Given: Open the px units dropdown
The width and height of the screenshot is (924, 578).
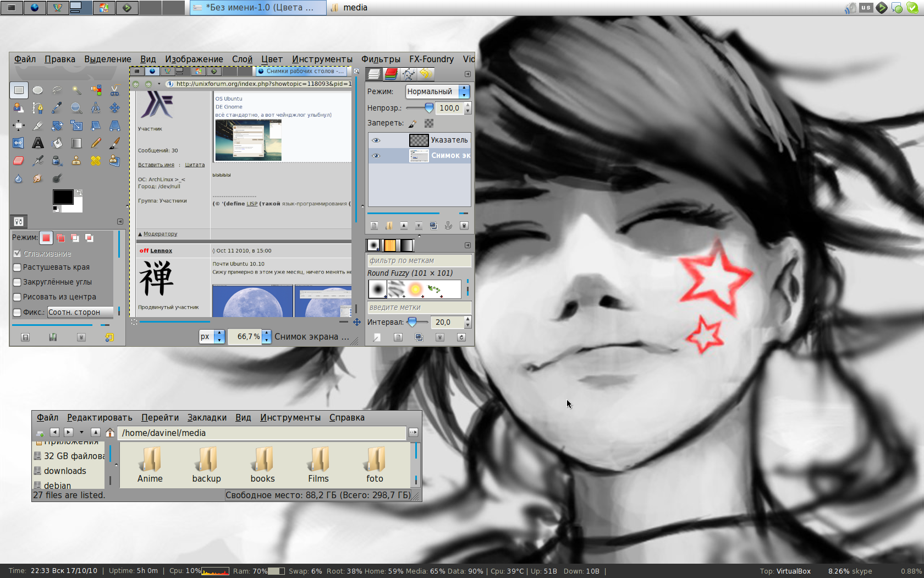Looking at the screenshot, I should coord(212,336).
